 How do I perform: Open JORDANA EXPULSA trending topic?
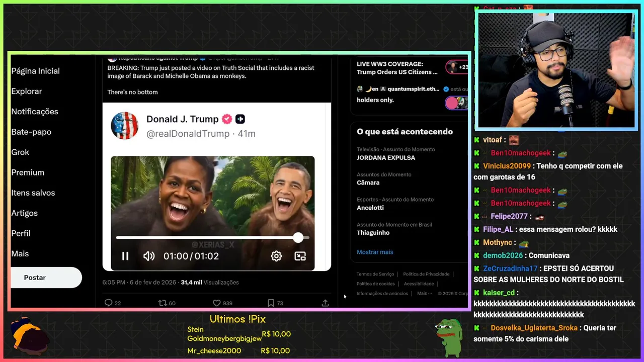(x=386, y=157)
